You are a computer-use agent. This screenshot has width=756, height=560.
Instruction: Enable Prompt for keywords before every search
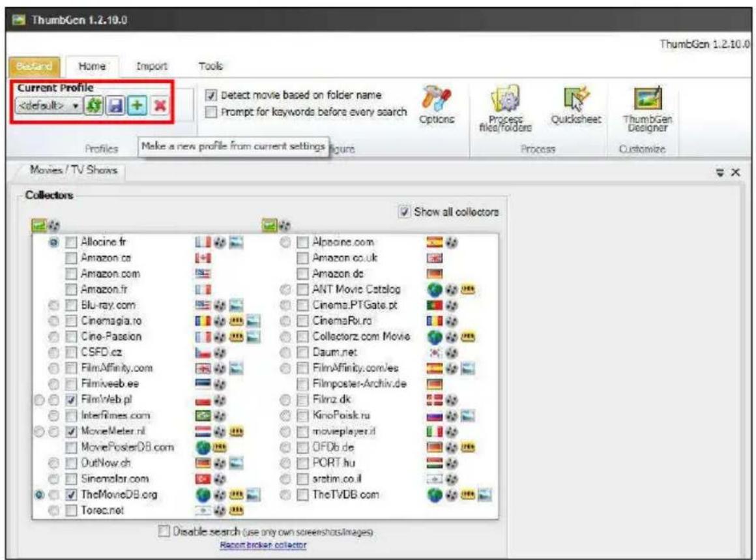pos(211,112)
